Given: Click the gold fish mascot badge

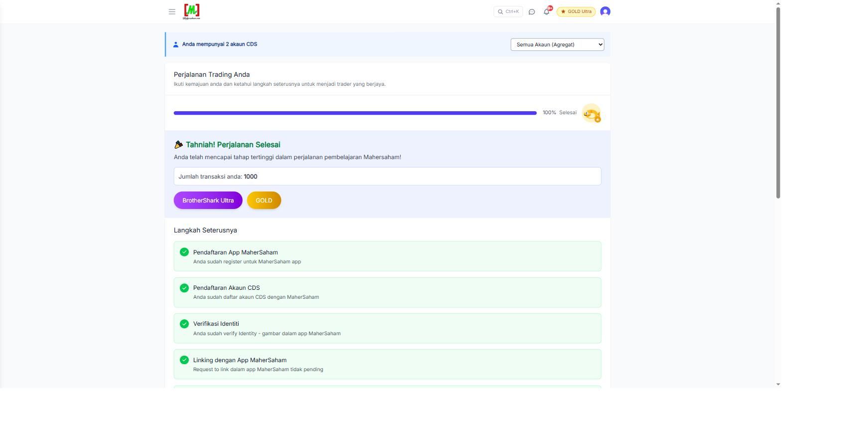Looking at the screenshot, I should (x=591, y=113).
